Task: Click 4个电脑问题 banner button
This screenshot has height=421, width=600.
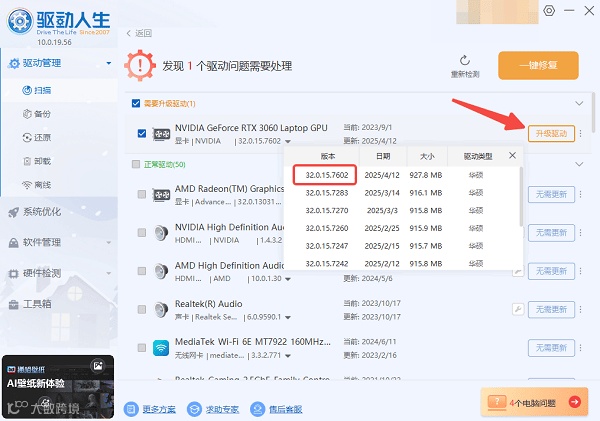Action: tap(534, 402)
